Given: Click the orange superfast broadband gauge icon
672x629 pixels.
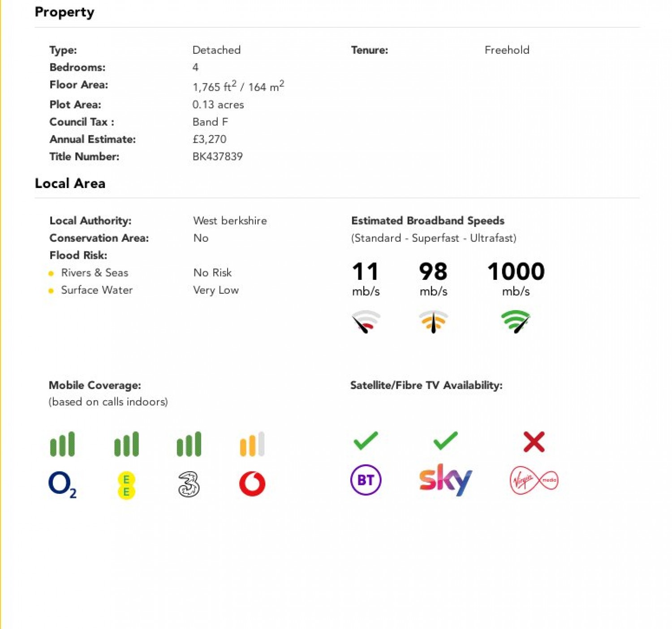Looking at the screenshot, I should (433, 321).
